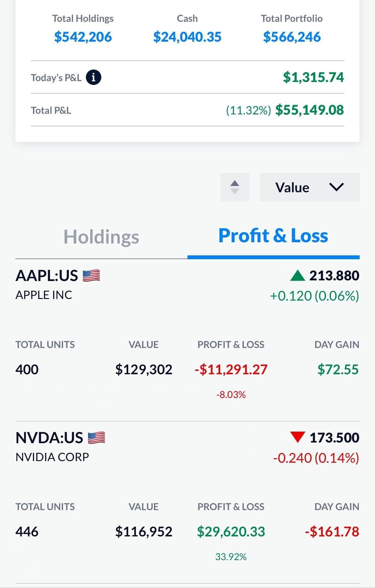Click the Today's P&L info icon
This screenshot has width=375, height=588.
click(x=93, y=78)
